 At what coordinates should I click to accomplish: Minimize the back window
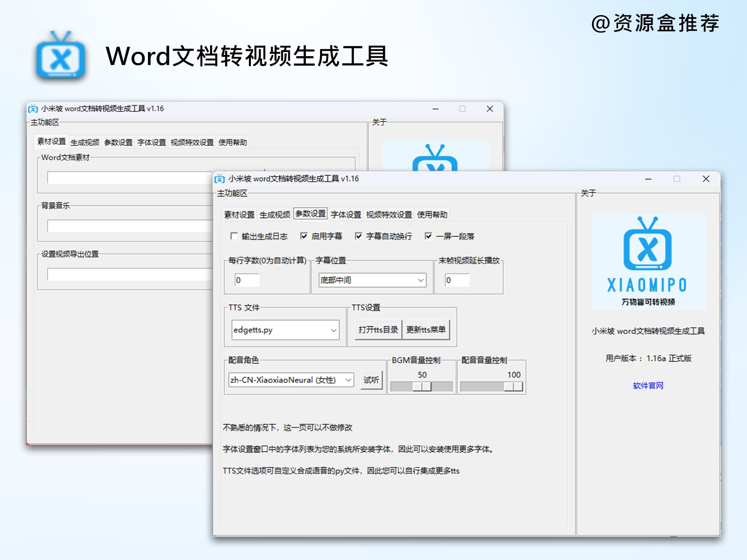click(435, 109)
